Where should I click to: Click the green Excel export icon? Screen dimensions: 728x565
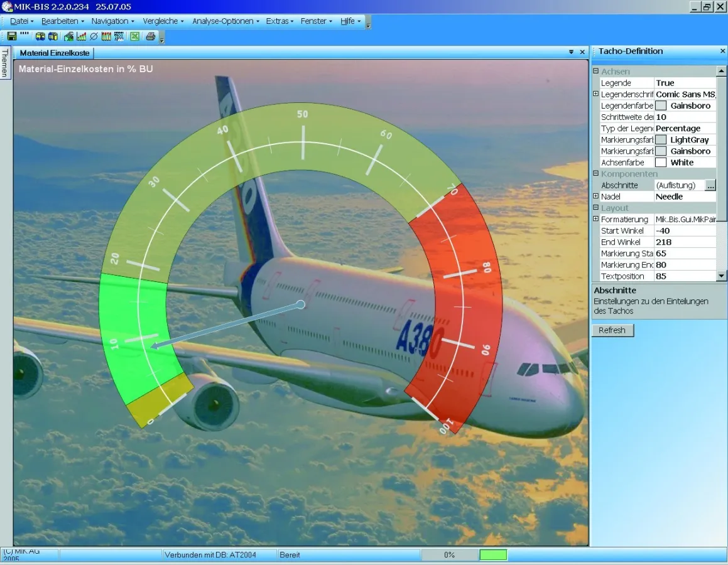134,36
